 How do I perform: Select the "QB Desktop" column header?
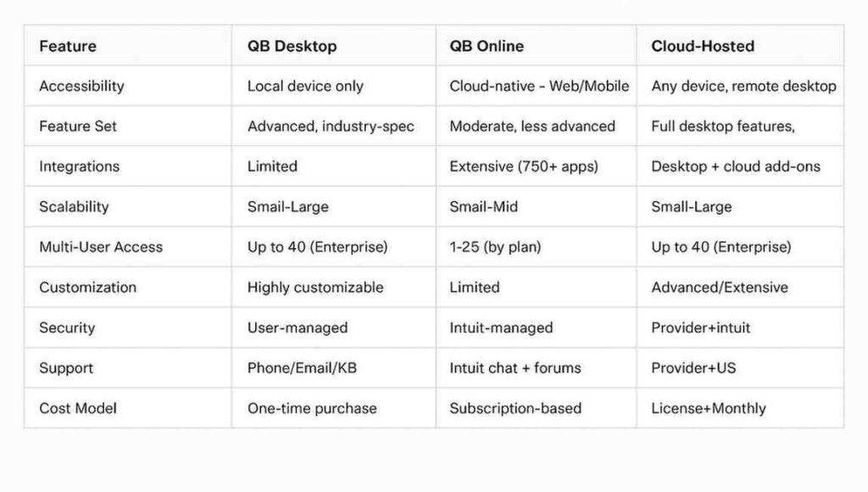pos(292,46)
